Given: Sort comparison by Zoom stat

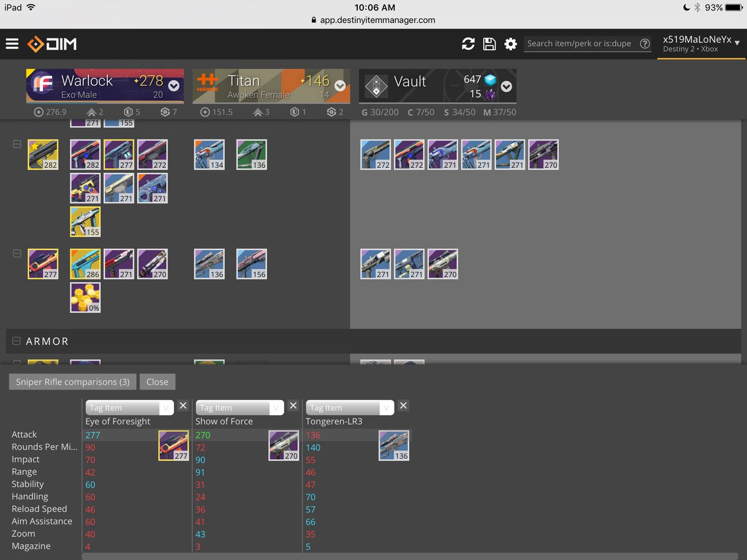Looking at the screenshot, I should pyautogui.click(x=24, y=534).
